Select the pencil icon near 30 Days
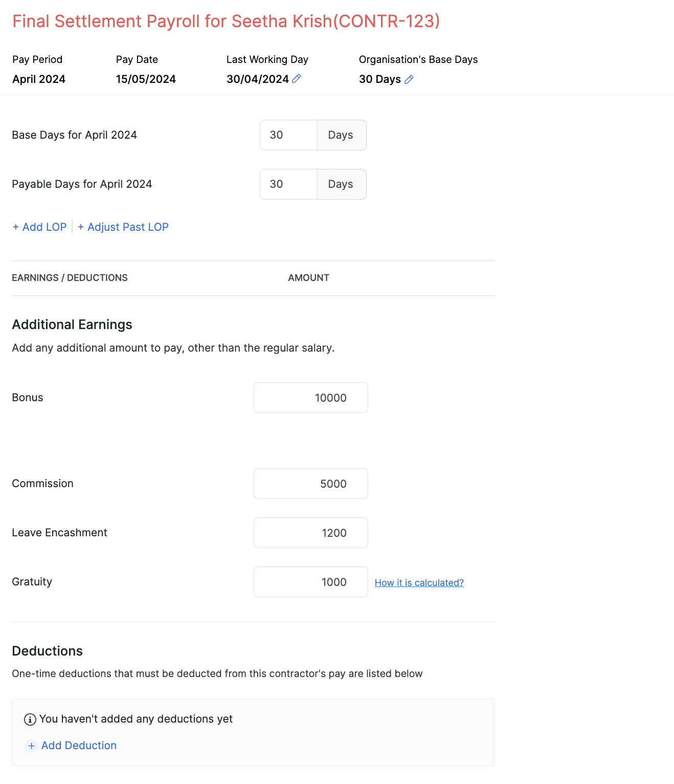Screen dimensions: 674x784 [x=408, y=79]
